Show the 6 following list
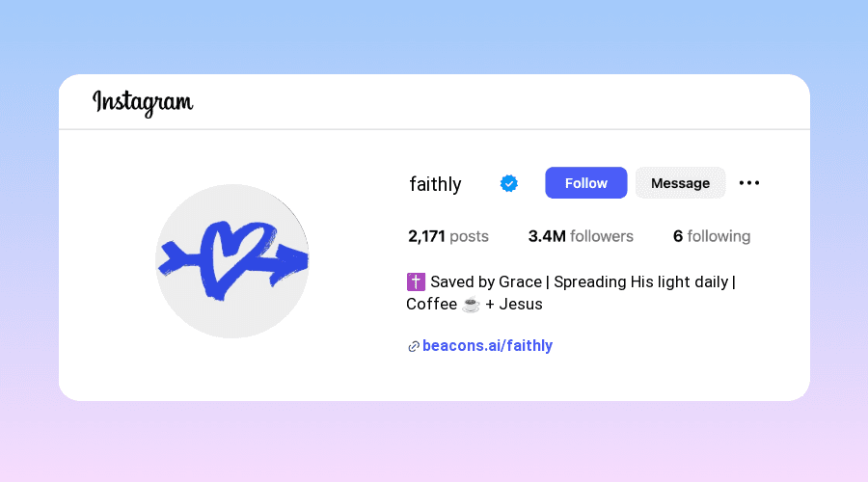Viewport: 868px width, 482px height. (711, 236)
